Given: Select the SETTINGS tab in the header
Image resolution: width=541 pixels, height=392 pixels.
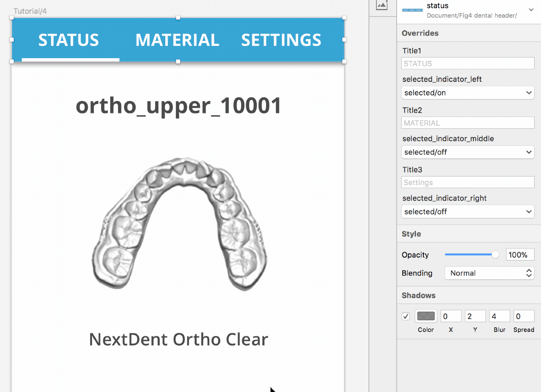Looking at the screenshot, I should 281,40.
